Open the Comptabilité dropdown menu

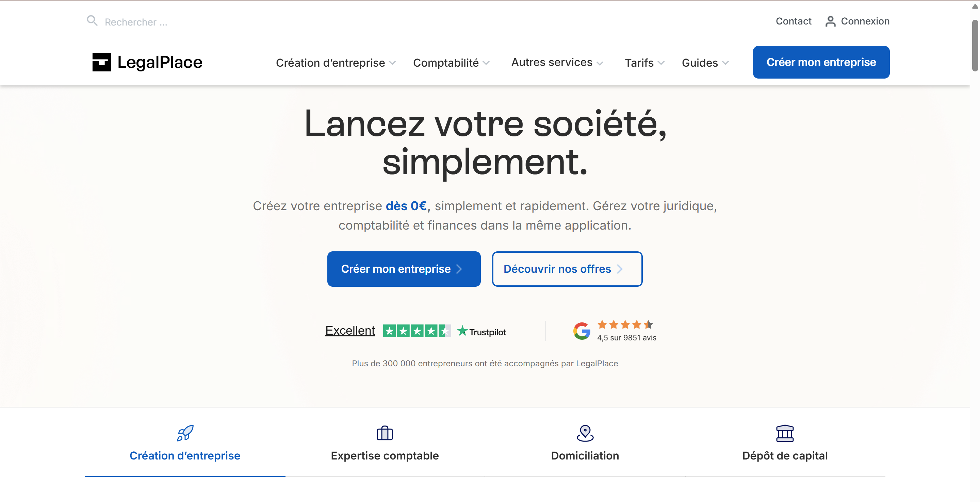point(451,63)
